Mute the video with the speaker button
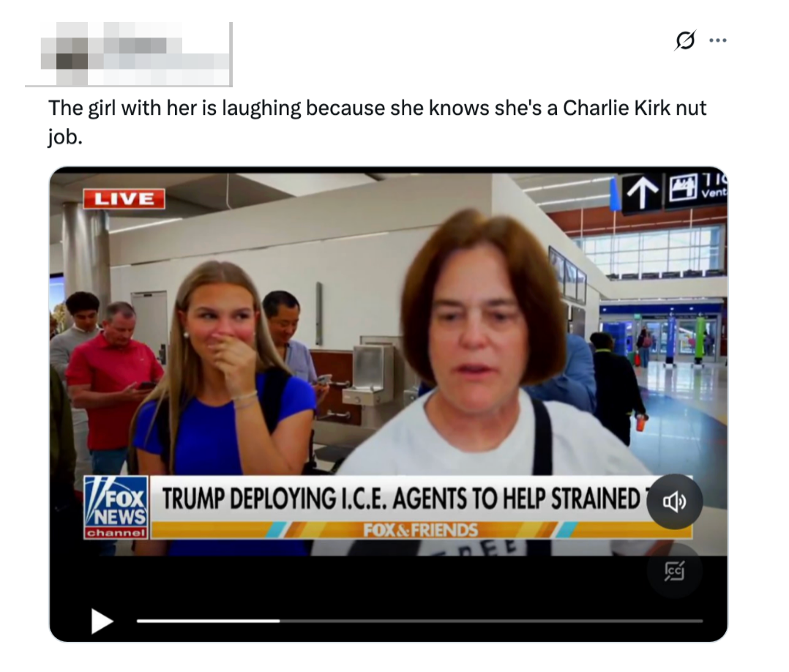789x672 pixels. point(674,501)
